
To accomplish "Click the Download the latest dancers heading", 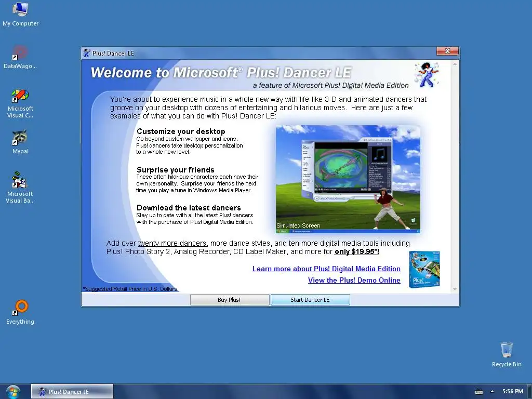I will click(189, 208).
